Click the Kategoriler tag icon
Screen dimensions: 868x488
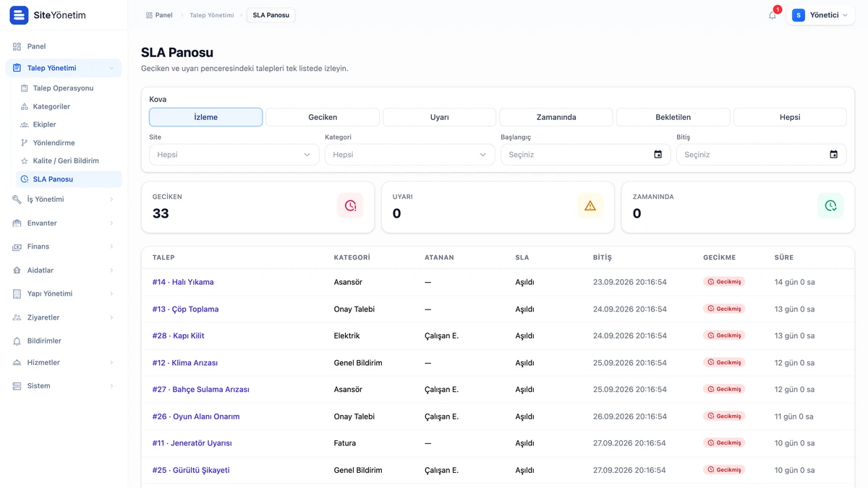tap(25, 106)
